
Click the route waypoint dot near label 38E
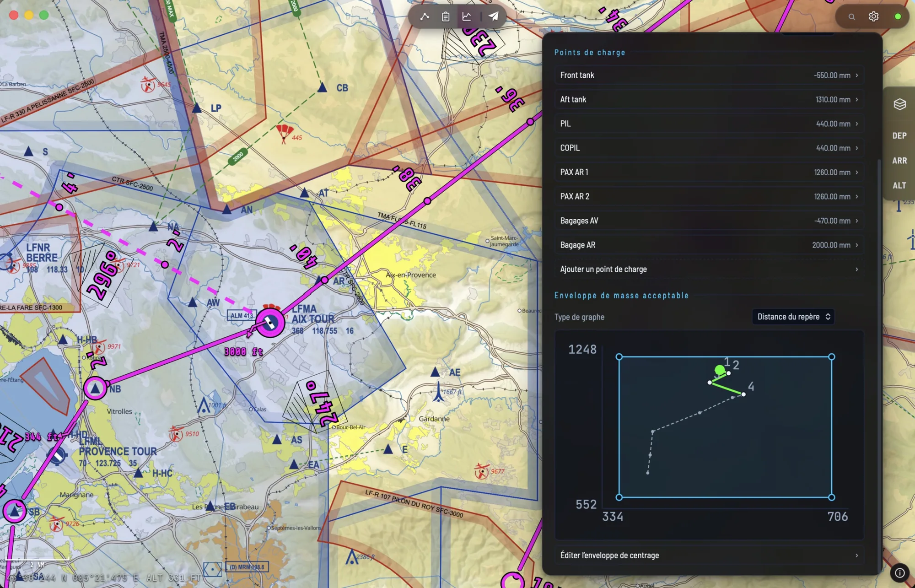pyautogui.click(x=427, y=201)
